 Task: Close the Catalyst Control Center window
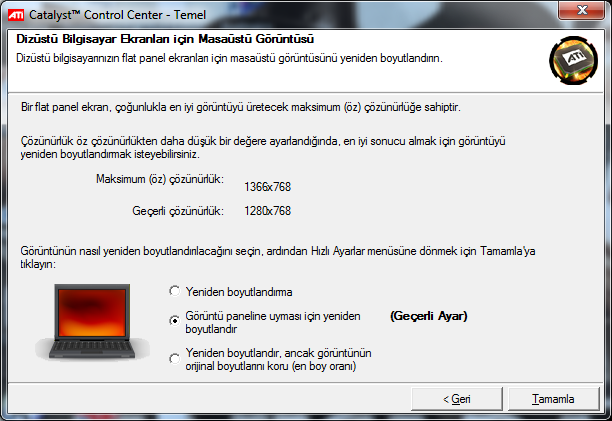coord(582,10)
